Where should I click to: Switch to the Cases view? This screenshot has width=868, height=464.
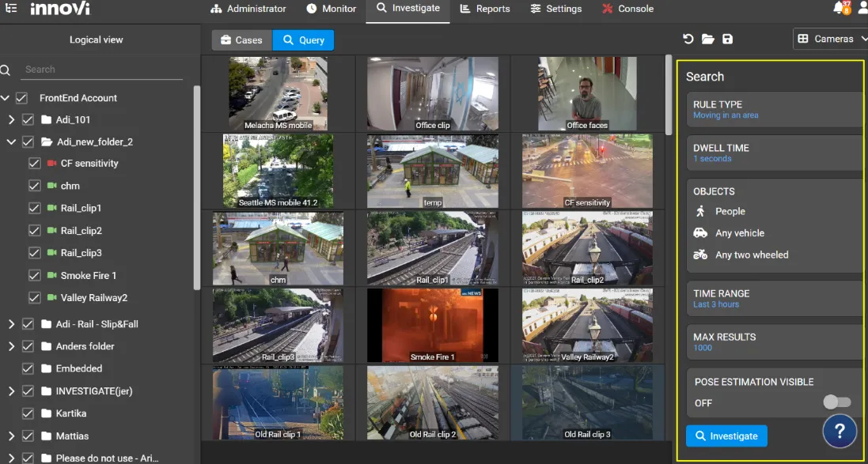click(x=241, y=40)
